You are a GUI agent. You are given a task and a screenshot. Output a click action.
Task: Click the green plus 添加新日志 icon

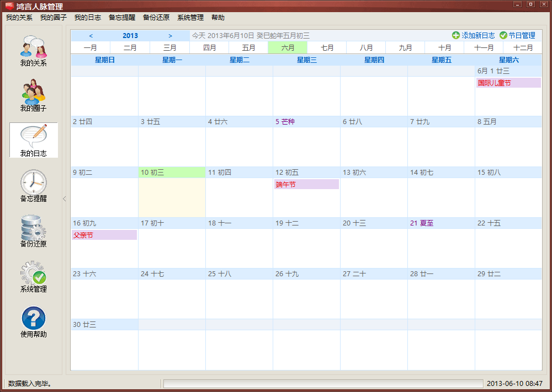pos(456,35)
